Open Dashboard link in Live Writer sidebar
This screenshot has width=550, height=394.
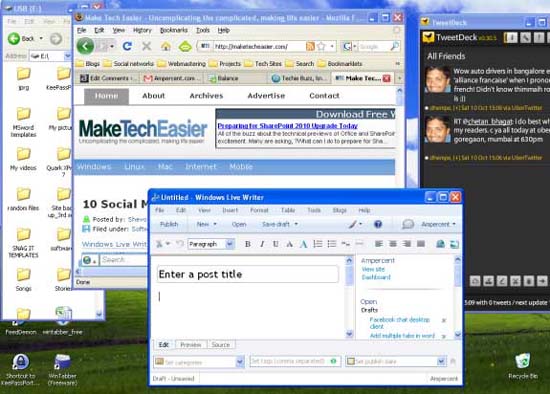pos(376,277)
